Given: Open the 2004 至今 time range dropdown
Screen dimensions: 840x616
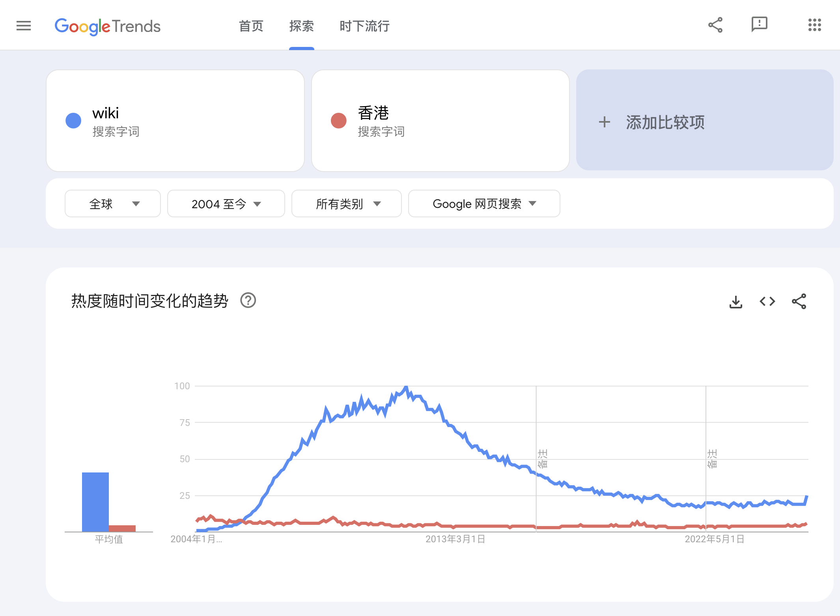Looking at the screenshot, I should [226, 203].
